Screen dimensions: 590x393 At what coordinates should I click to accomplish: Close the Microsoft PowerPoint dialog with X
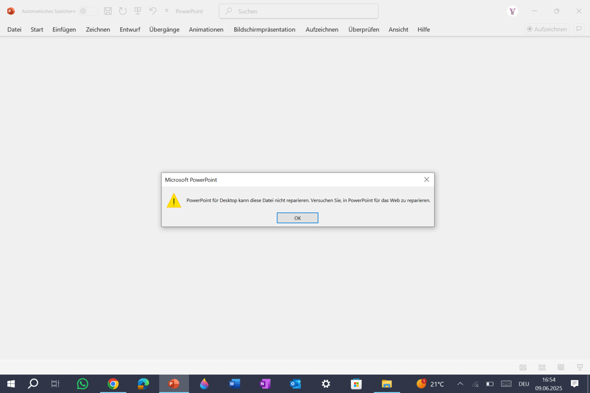(426, 180)
